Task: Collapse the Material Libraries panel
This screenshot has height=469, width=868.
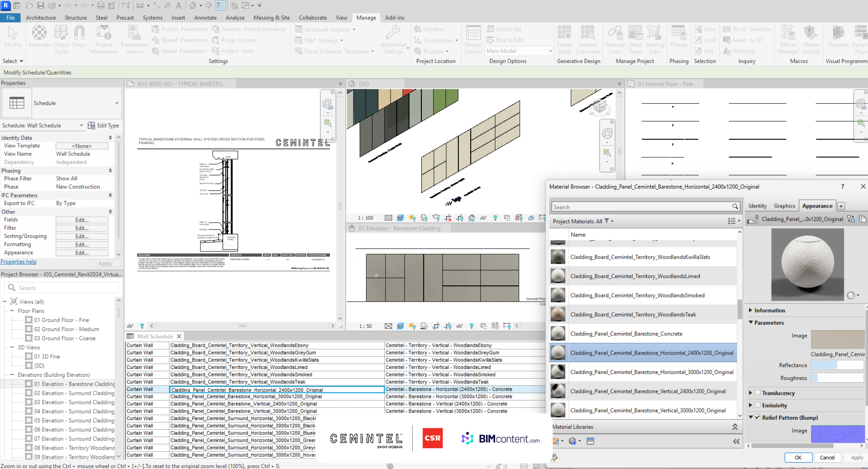Action: 735,427
